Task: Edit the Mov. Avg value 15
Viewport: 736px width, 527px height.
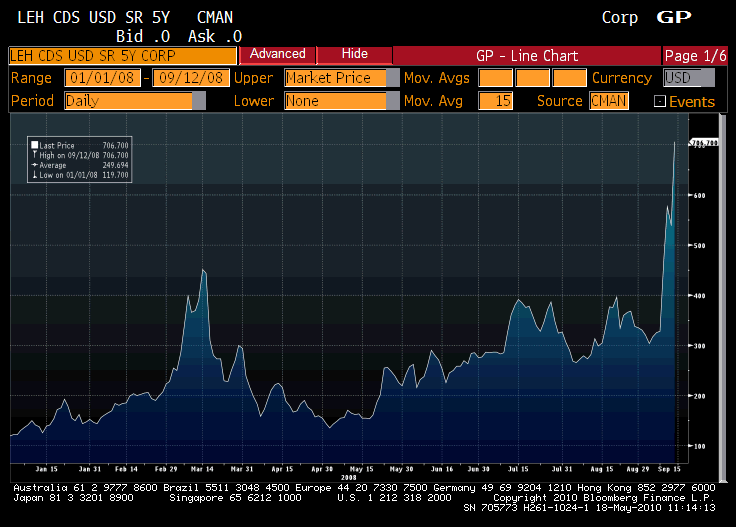Action: 495,101
